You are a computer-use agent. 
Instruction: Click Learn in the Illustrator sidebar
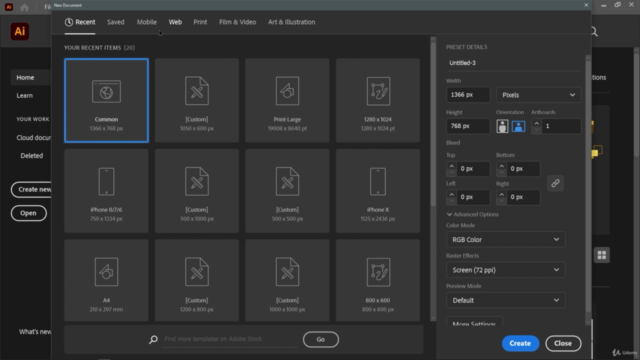pyautogui.click(x=24, y=96)
